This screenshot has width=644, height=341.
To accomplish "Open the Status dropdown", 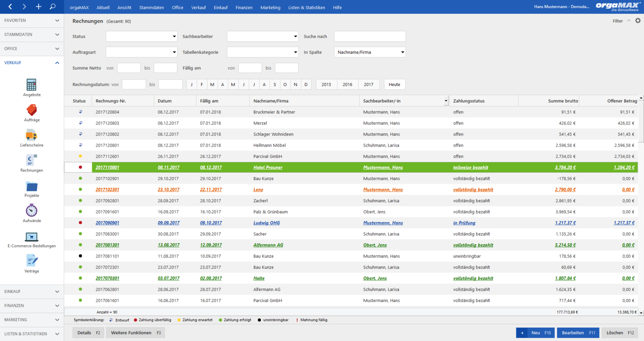I will [x=142, y=36].
